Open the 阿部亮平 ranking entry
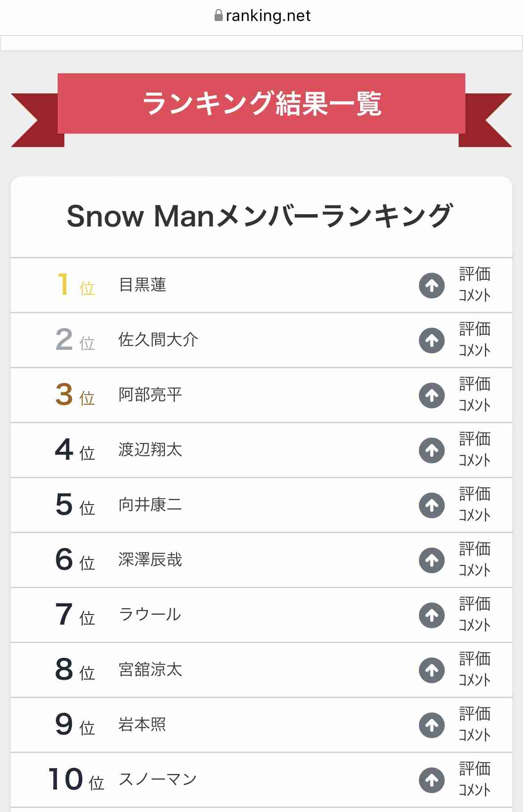This screenshot has width=523, height=812. tap(150, 395)
